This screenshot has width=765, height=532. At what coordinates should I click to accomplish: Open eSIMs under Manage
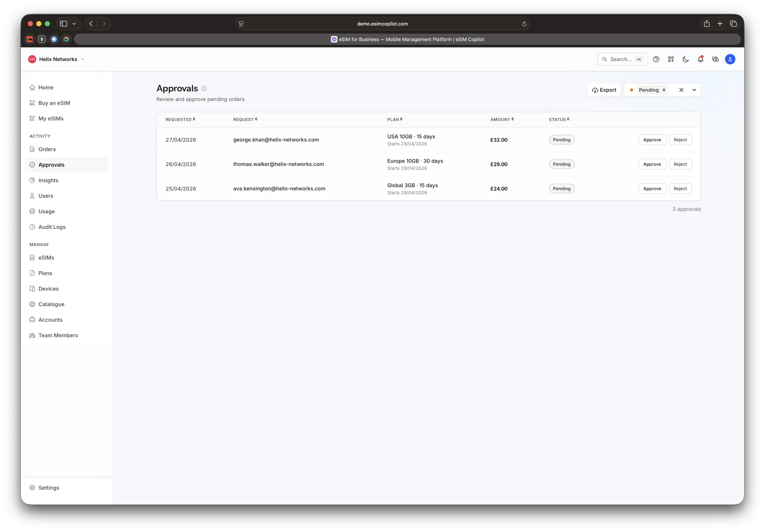coord(67,258)
